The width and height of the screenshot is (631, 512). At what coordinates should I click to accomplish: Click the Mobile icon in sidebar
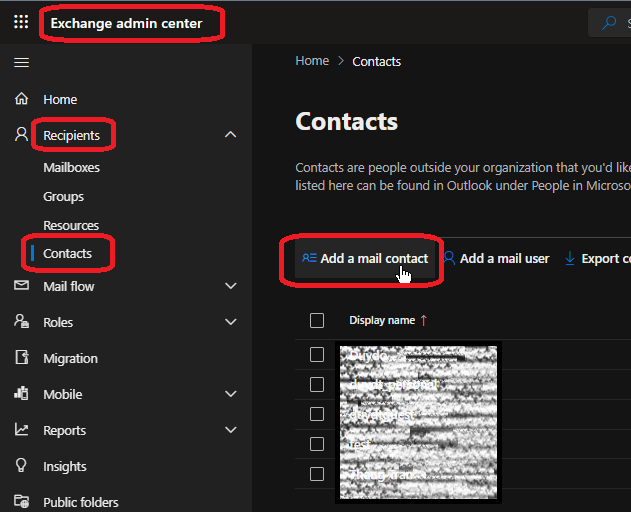coord(21,393)
